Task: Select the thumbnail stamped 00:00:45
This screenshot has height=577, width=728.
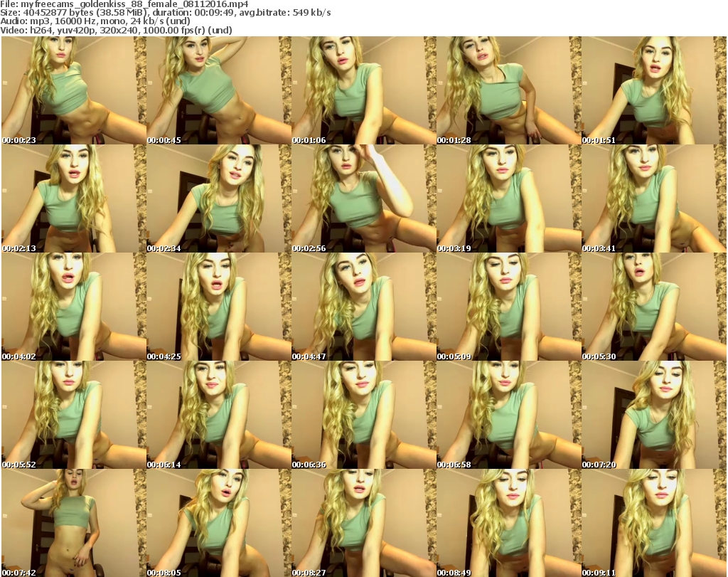Action: click(219, 90)
